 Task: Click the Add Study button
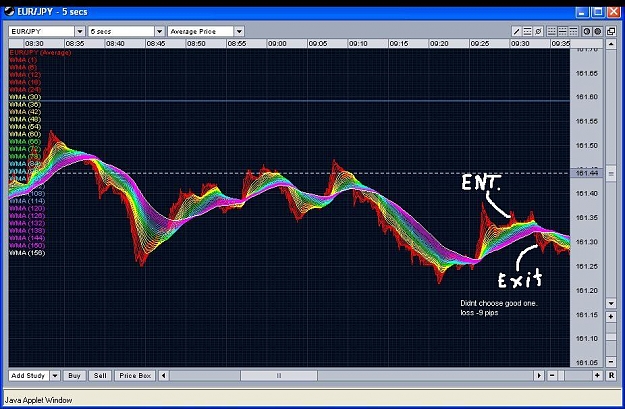[x=29, y=376]
